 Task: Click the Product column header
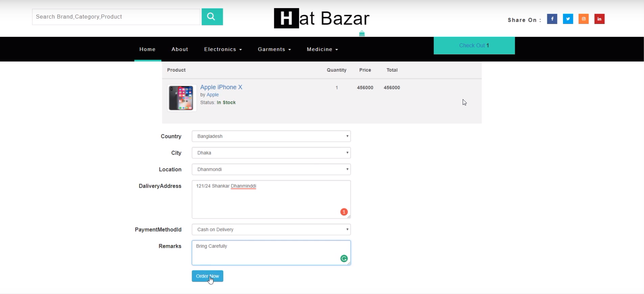[176, 70]
